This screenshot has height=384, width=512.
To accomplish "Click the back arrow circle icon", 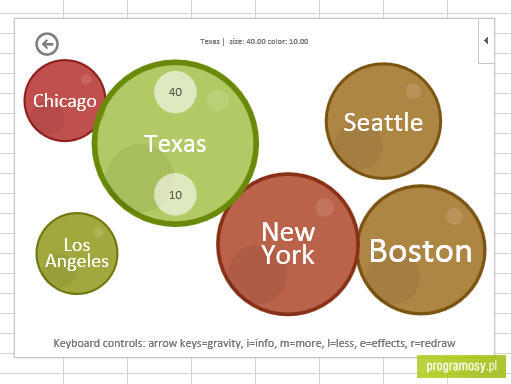I will (47, 44).
